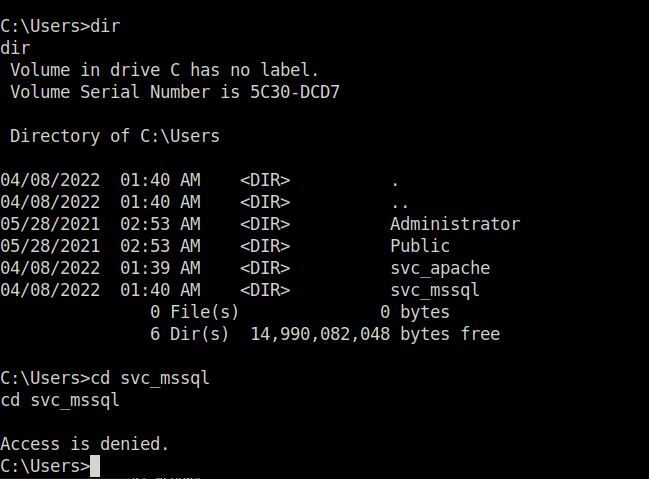Click the 05/28/2021 date on the Public row
Image resolution: width=649 pixels, height=479 pixels.
pyautogui.click(x=50, y=246)
